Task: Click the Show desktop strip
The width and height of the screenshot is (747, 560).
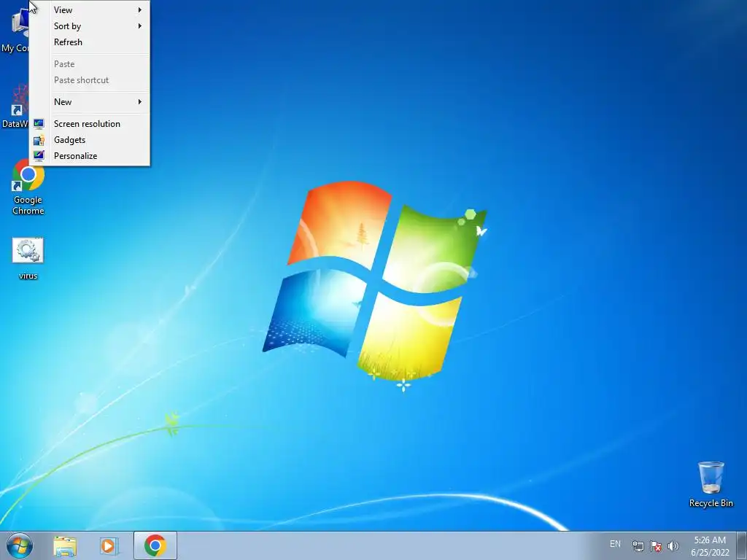Action: [x=742, y=545]
